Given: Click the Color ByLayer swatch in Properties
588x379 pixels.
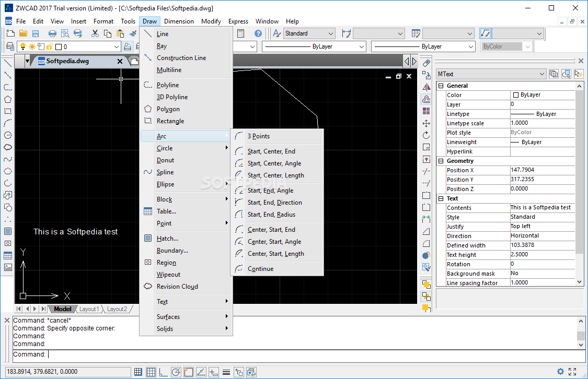Looking at the screenshot, I should (x=516, y=95).
